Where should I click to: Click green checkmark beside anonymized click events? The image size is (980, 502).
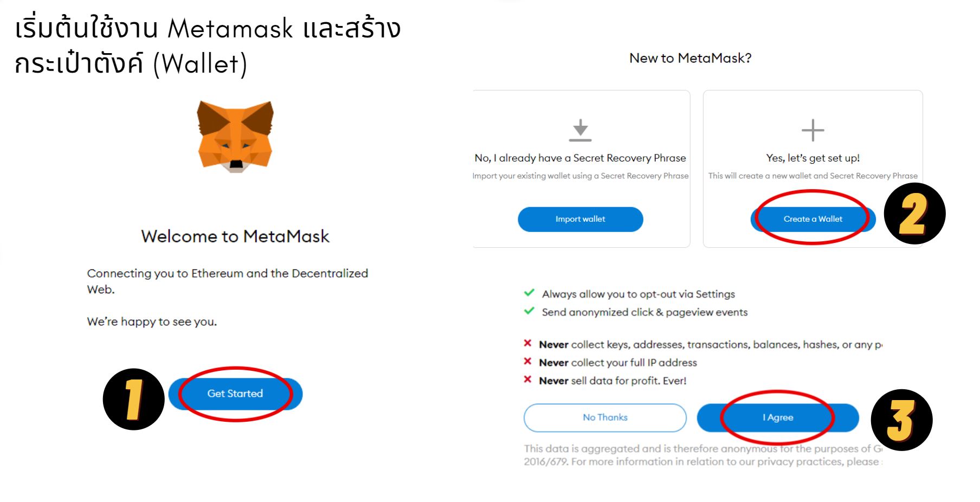[529, 311]
